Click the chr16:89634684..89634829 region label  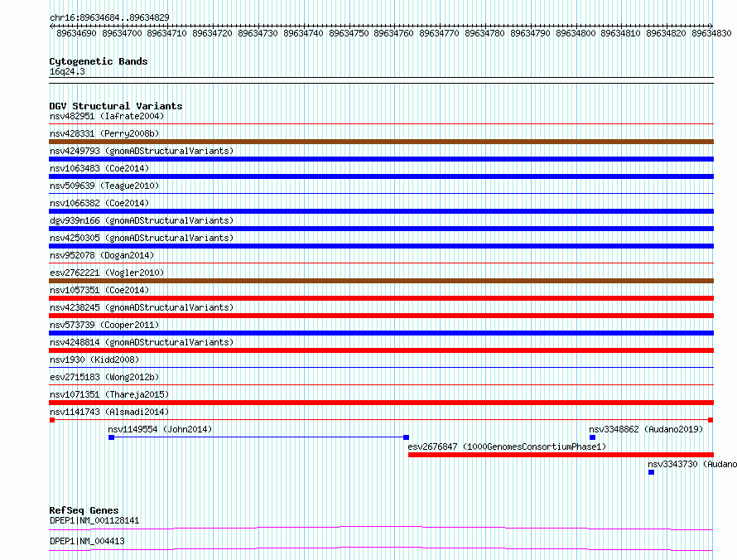109,17
